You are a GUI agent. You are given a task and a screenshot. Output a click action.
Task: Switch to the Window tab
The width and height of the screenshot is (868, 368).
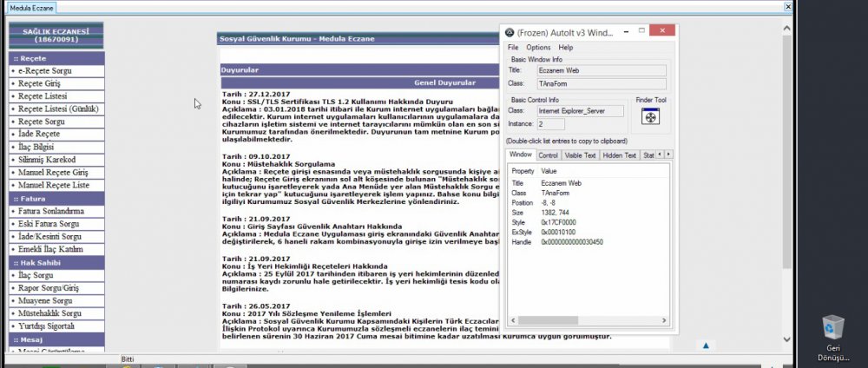pyautogui.click(x=520, y=155)
